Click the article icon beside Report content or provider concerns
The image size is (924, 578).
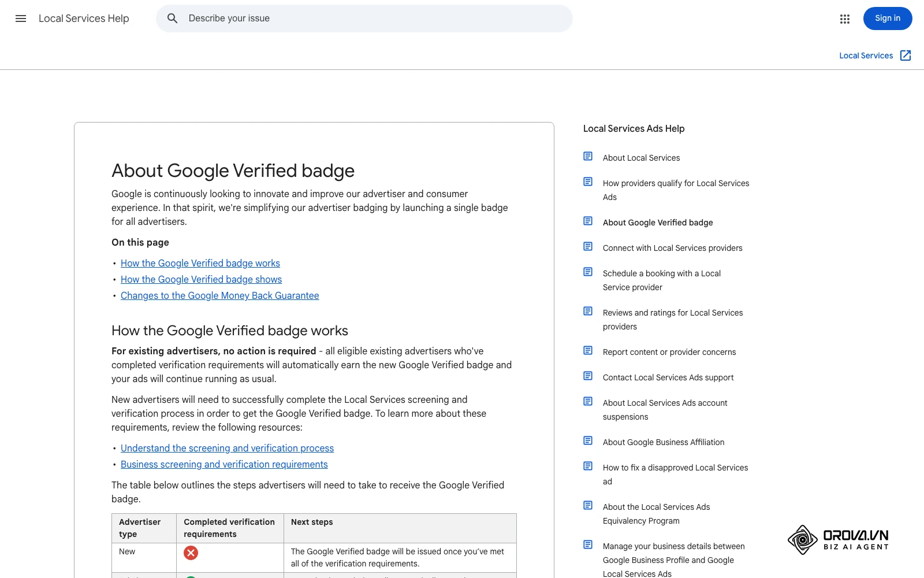588,350
